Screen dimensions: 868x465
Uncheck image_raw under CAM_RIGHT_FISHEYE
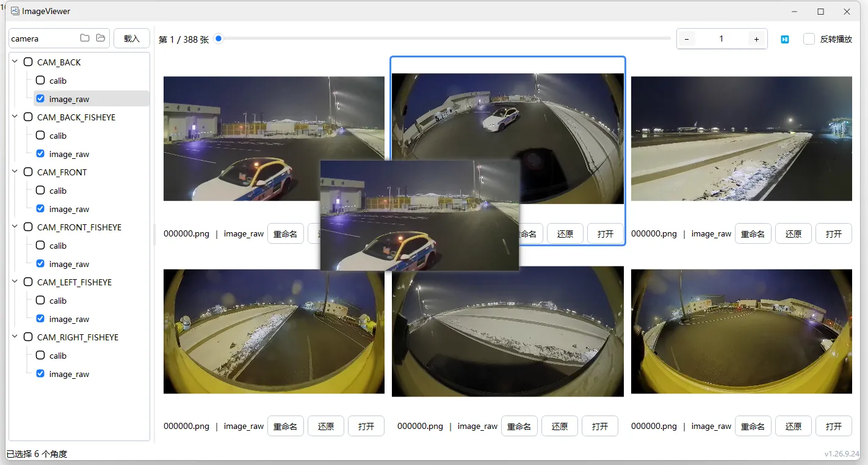[x=40, y=373]
